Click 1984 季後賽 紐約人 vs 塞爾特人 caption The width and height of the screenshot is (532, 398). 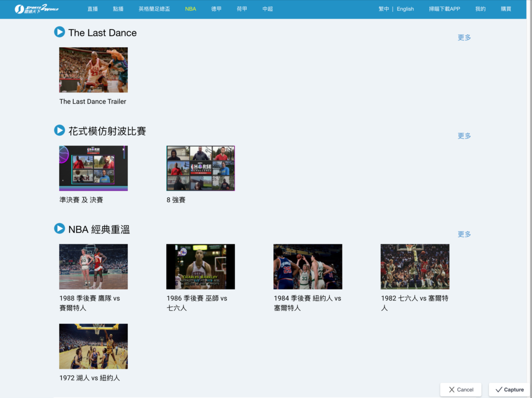pos(308,303)
